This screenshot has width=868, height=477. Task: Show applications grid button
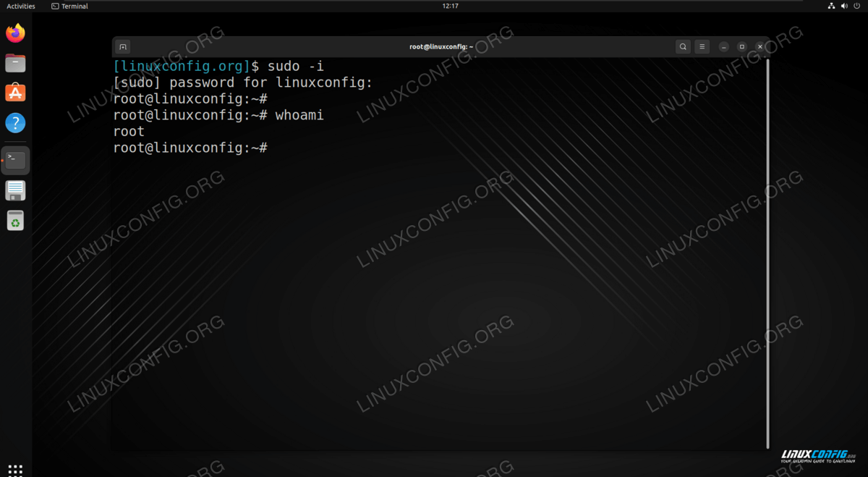pyautogui.click(x=15, y=470)
